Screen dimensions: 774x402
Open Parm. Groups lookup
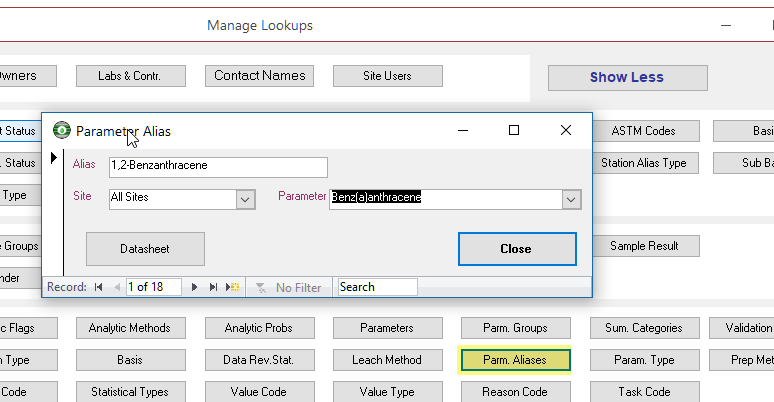(516, 328)
